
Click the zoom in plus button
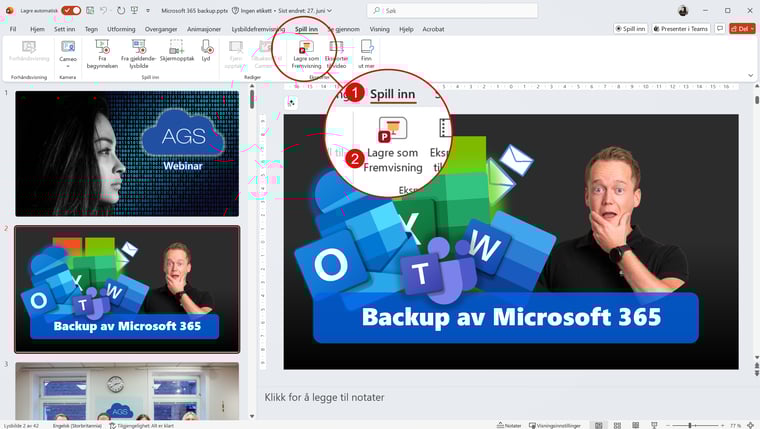pos(722,425)
